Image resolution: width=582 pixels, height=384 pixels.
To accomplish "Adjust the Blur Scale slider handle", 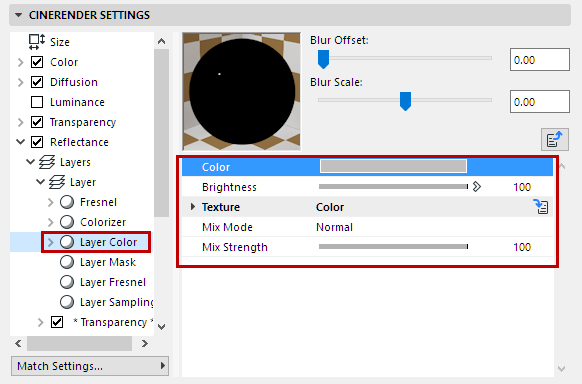I will click(405, 101).
